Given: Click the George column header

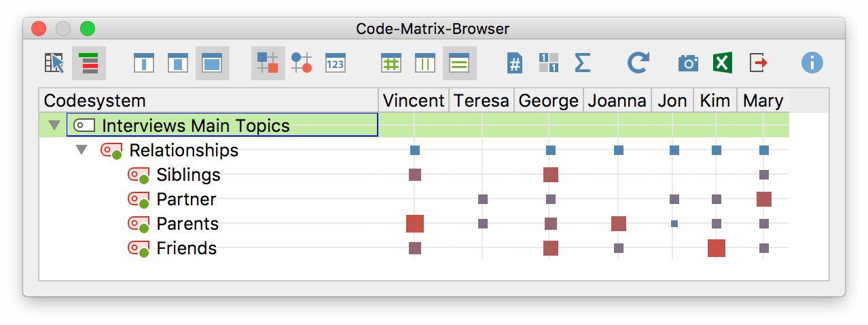Looking at the screenshot, I should tap(549, 101).
